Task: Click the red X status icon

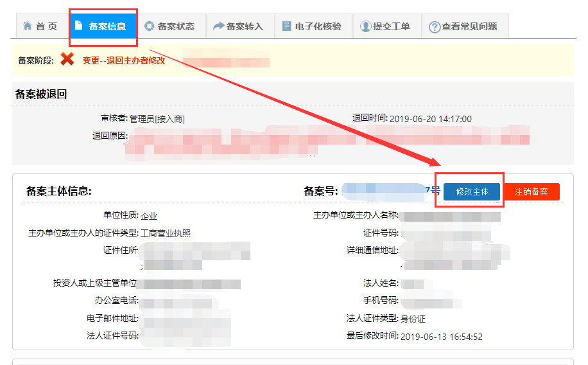Action: 67,59
